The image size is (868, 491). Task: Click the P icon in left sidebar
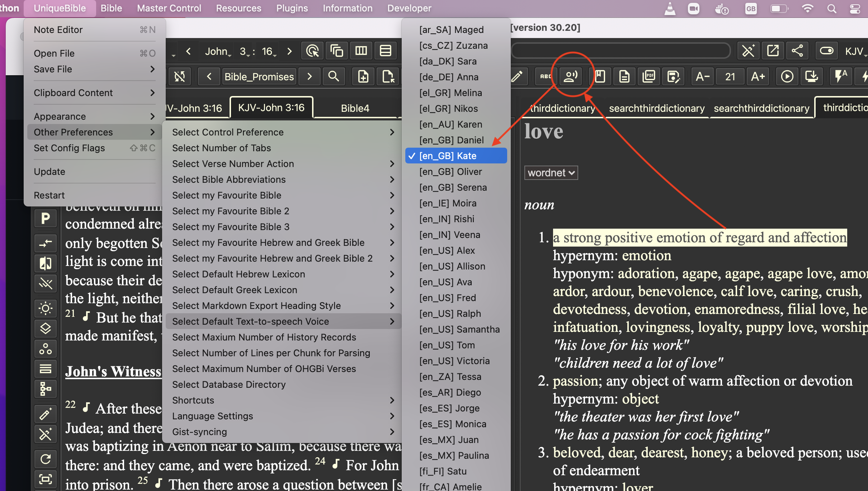[46, 218]
